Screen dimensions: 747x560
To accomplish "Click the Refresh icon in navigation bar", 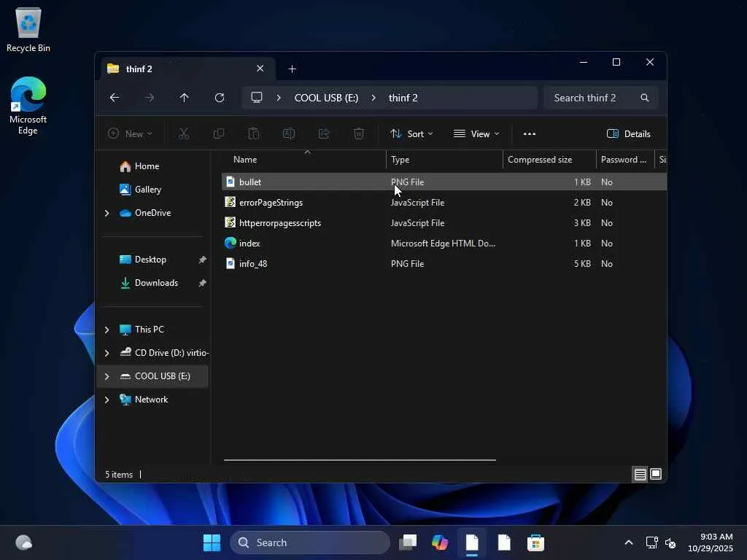I will click(x=220, y=98).
